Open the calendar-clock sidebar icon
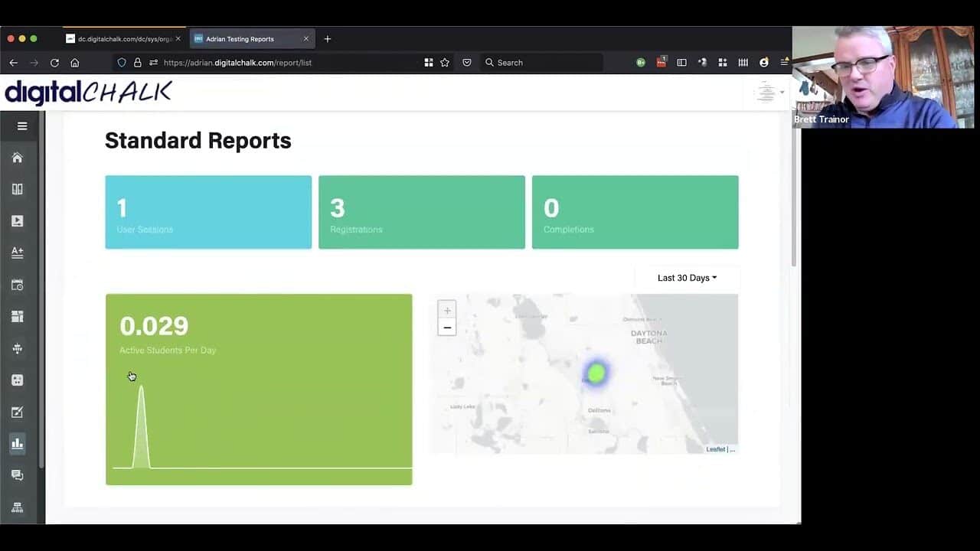Viewport: 980px width, 551px height. [17, 285]
